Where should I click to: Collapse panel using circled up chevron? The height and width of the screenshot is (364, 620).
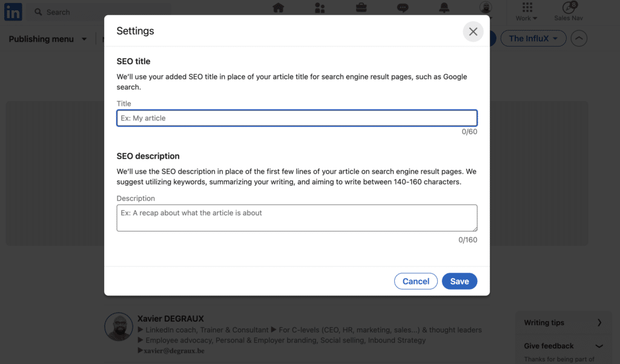(579, 39)
